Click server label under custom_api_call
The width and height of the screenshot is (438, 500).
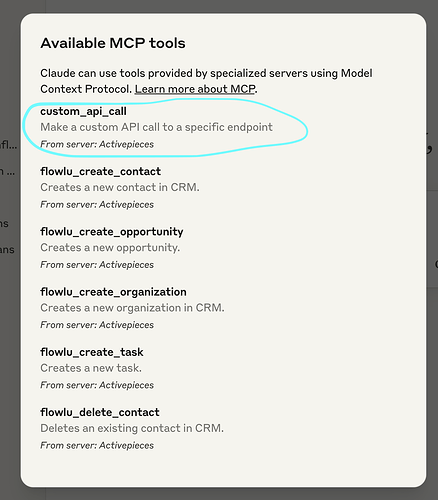[x=97, y=144]
